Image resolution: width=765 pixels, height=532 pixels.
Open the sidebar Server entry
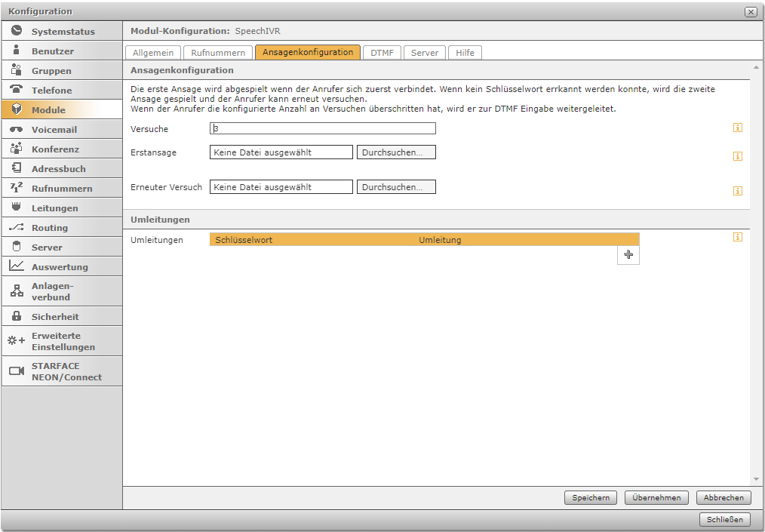[62, 247]
